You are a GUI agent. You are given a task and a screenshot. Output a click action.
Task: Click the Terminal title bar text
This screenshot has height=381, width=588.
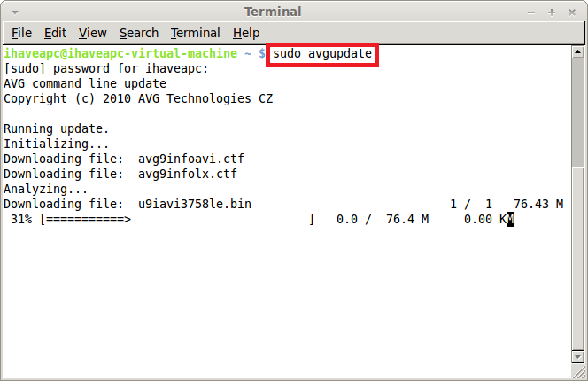(x=273, y=12)
